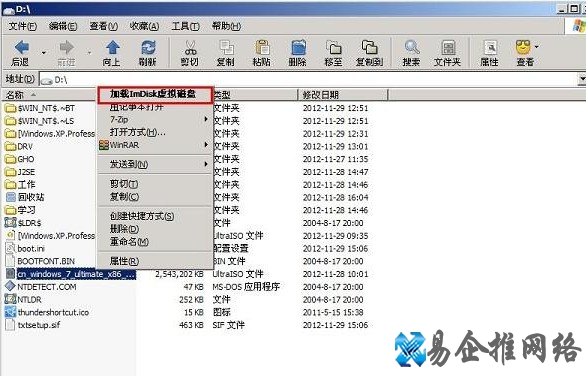Click the Forward (前进) toolbar icon
The image size is (586, 376).
(67, 47)
